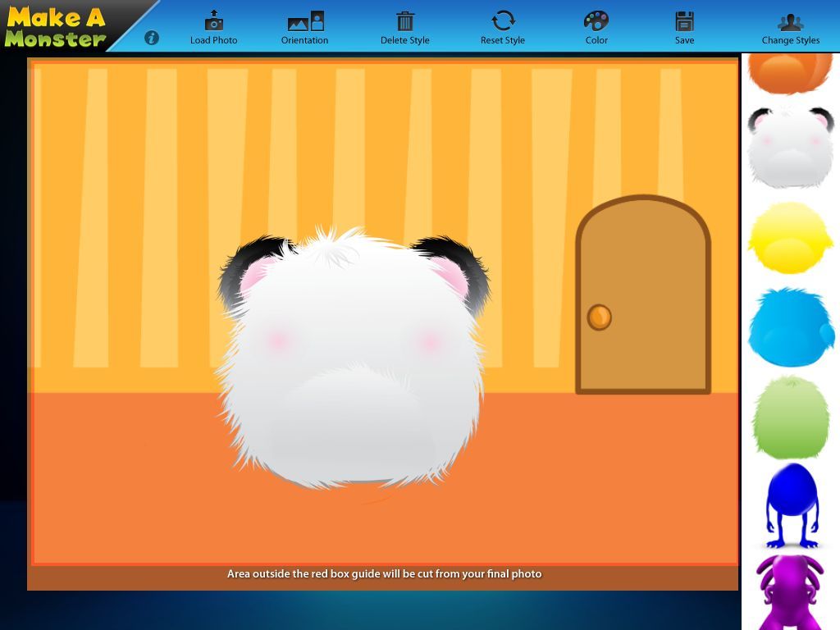Open the Color palette icon
Image resolution: width=840 pixels, height=630 pixels.
596,21
